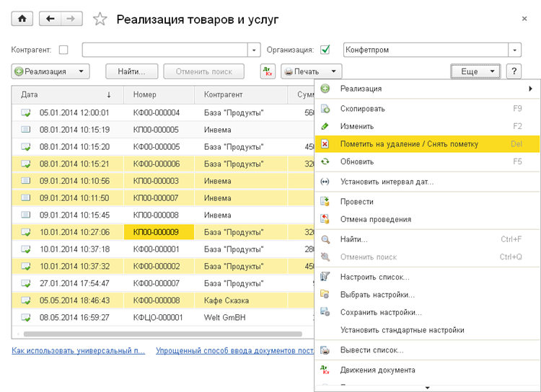
Task: Open the Контрагент field dropdown list
Action: click(254, 50)
